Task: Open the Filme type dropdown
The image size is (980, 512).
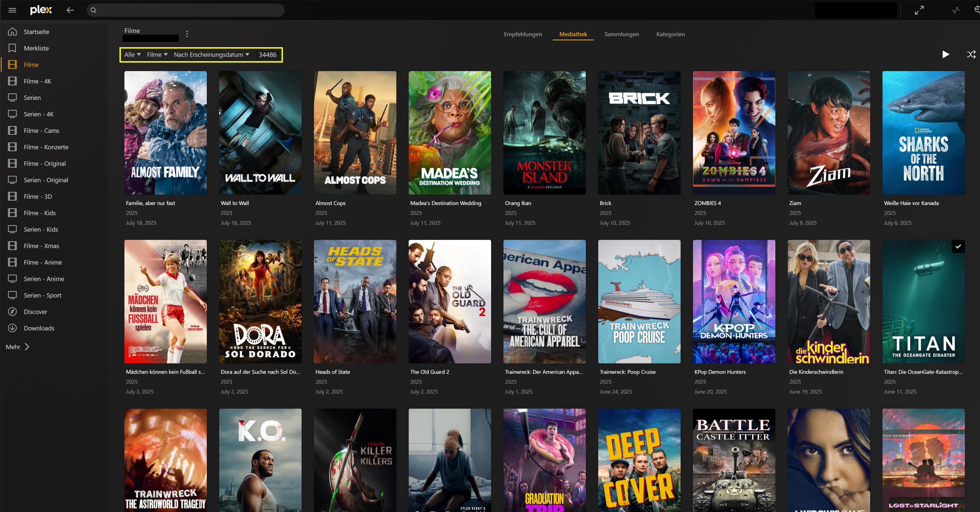Action: click(157, 55)
